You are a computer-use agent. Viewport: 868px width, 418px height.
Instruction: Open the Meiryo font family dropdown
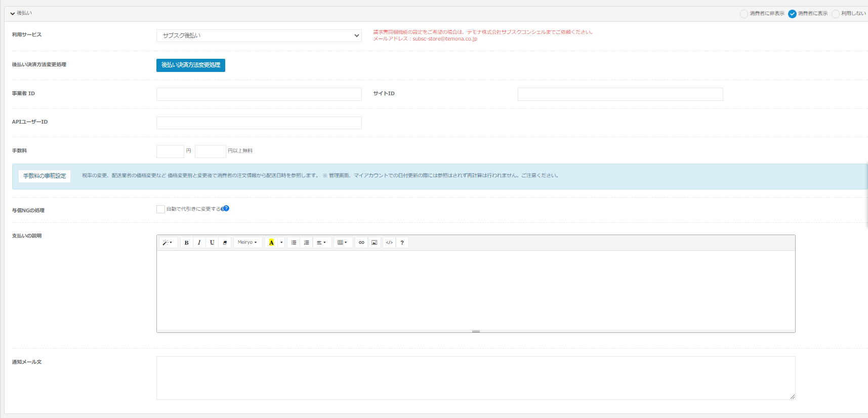pos(247,243)
